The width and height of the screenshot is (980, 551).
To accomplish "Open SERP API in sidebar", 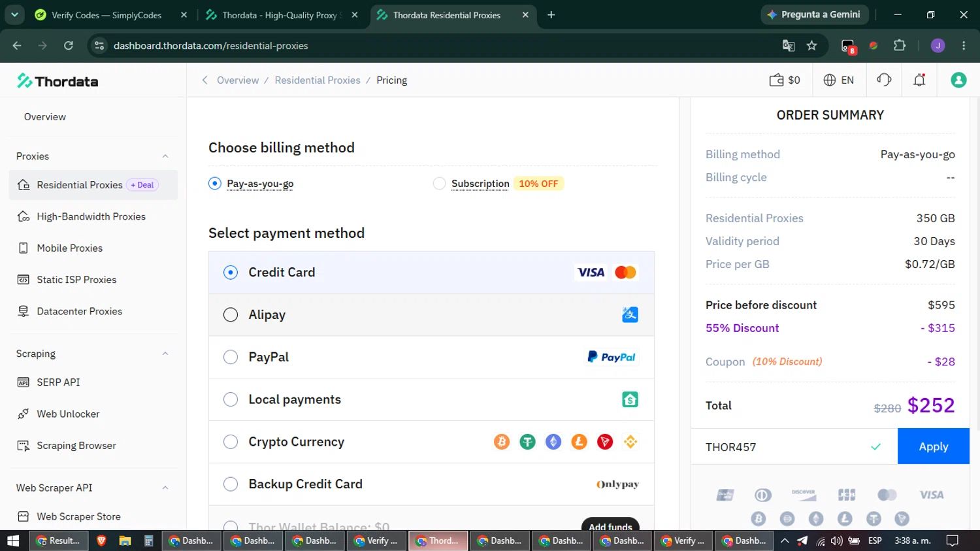I will [93, 382].
